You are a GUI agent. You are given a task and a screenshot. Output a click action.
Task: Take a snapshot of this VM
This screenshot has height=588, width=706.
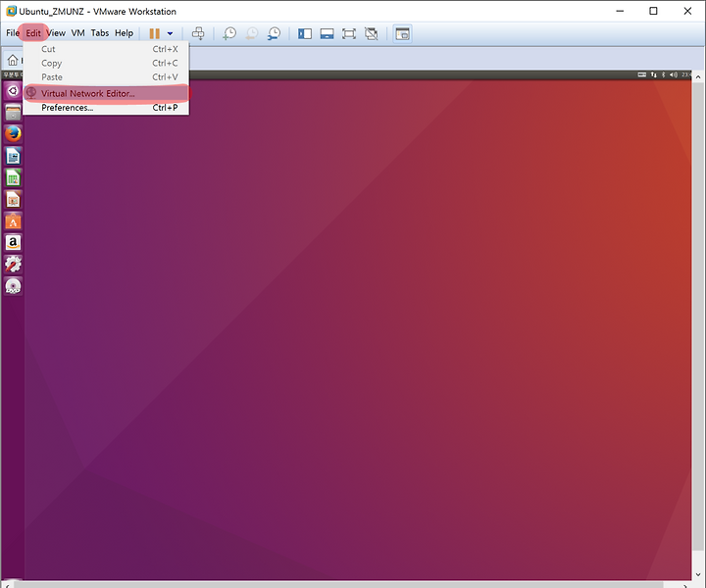(x=229, y=33)
